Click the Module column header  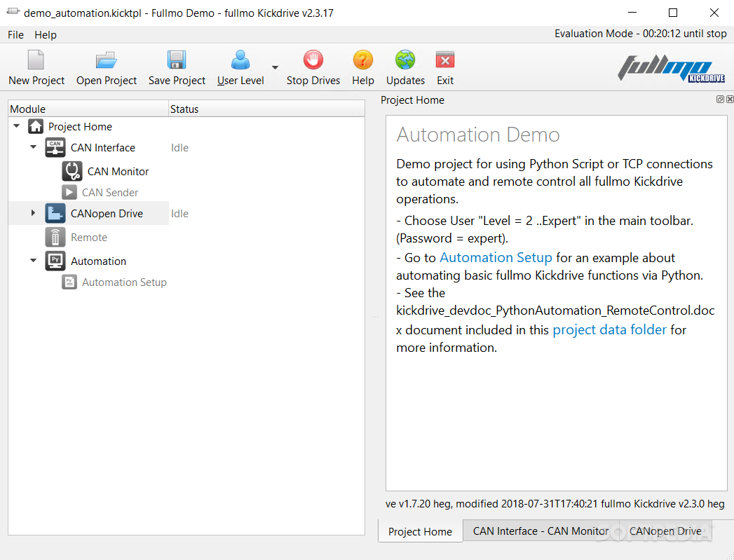(x=88, y=109)
